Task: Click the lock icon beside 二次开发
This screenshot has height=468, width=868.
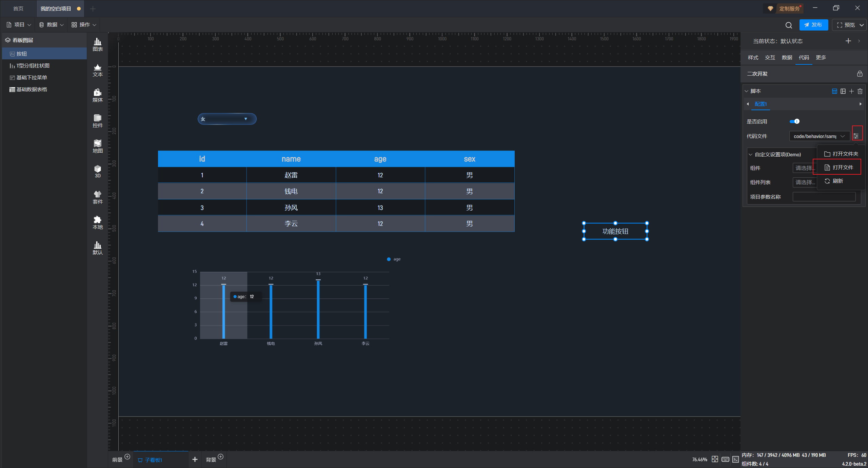Action: click(x=860, y=74)
